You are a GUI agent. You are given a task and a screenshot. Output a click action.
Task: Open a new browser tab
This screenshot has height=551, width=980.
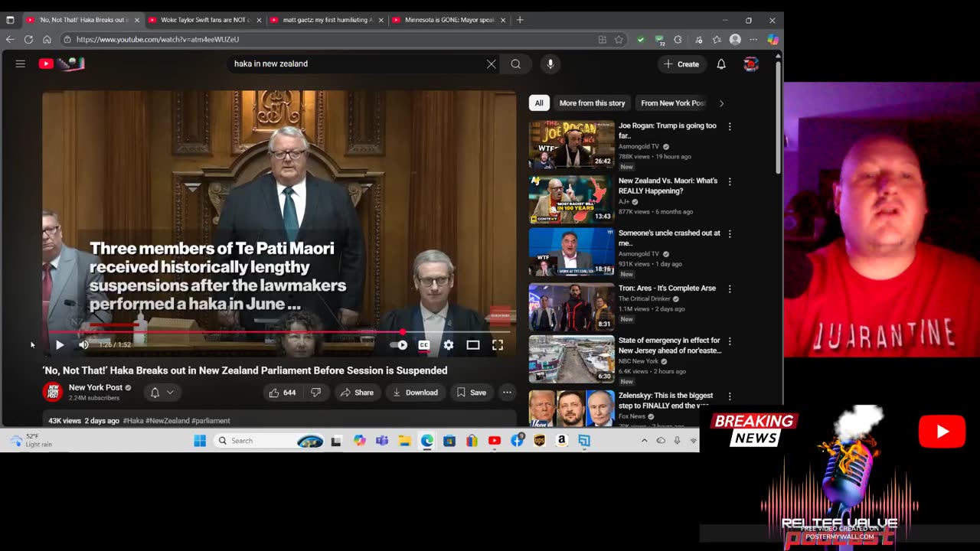tap(520, 20)
